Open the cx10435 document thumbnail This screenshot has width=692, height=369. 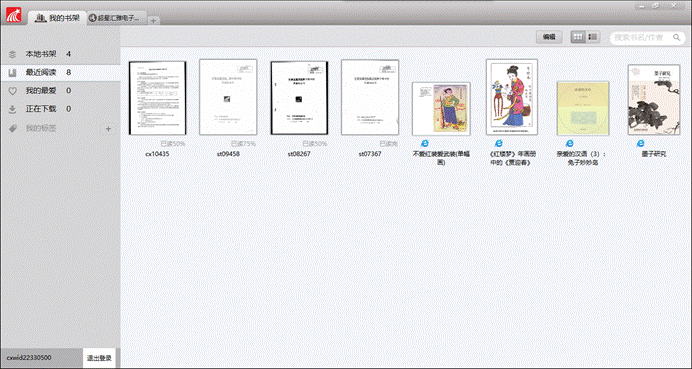click(x=158, y=98)
